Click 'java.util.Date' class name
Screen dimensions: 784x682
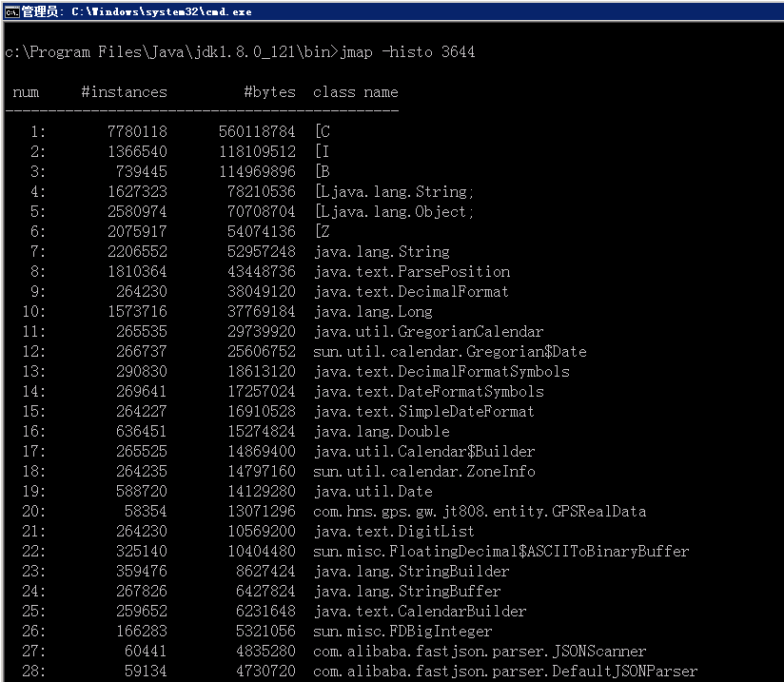[373, 492]
